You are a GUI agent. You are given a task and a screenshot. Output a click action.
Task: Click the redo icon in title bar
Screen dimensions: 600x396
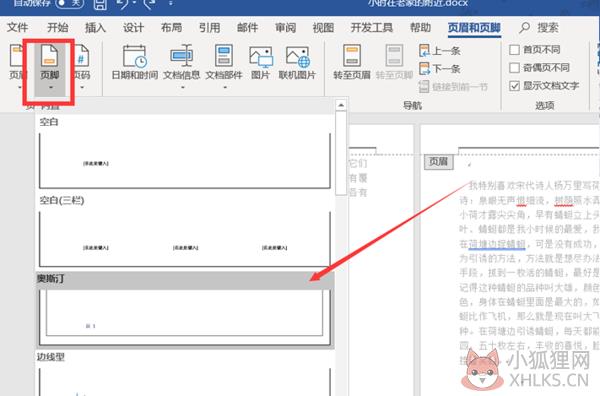(x=149, y=3)
